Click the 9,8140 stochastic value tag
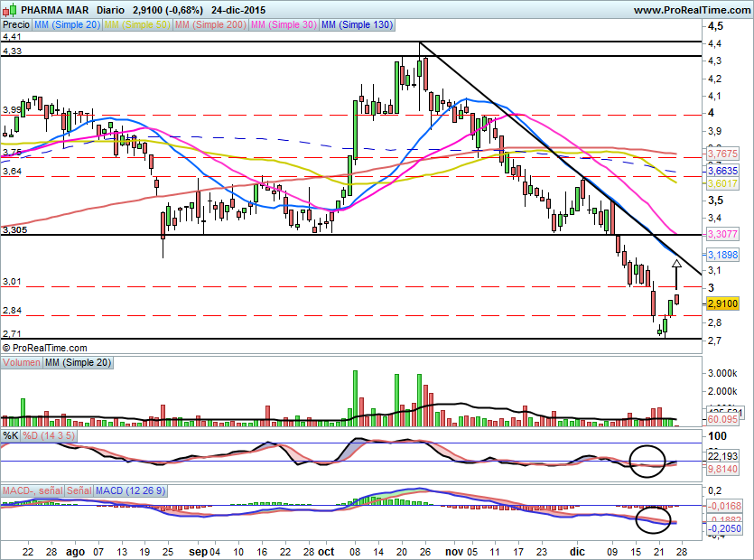 [722, 469]
